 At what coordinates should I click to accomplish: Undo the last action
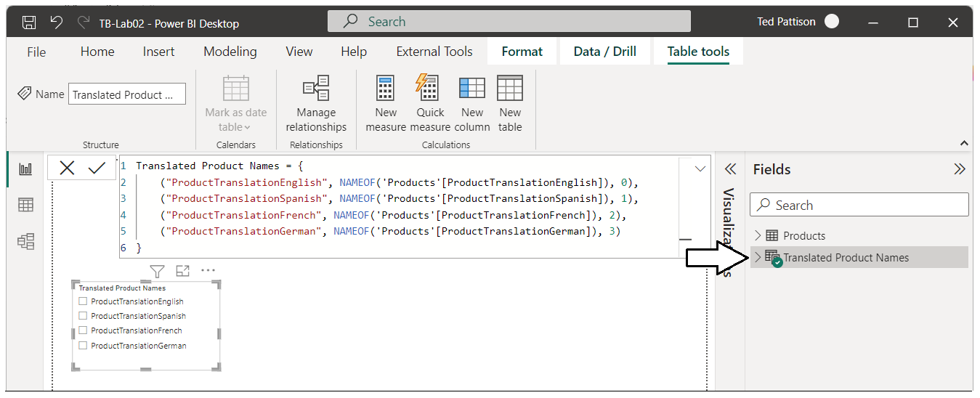point(56,23)
